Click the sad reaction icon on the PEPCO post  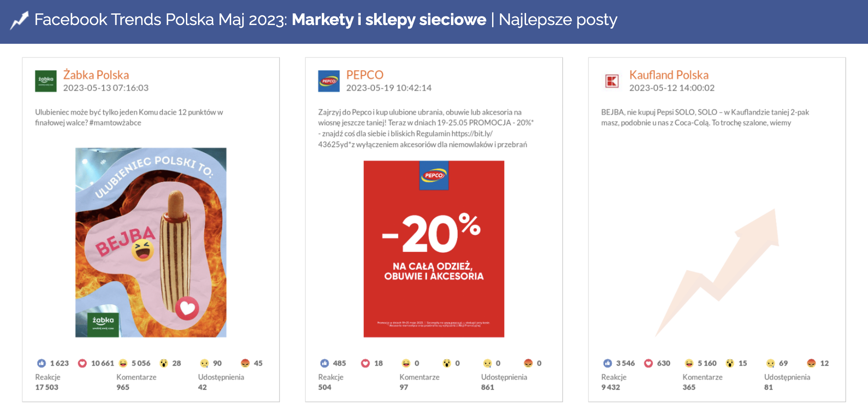click(487, 363)
